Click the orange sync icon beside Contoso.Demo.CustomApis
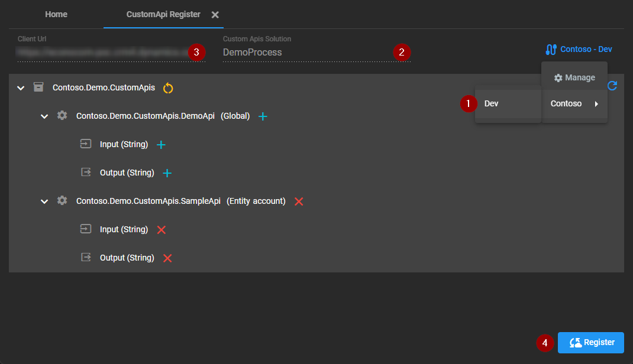This screenshot has width=633, height=364. [x=168, y=88]
